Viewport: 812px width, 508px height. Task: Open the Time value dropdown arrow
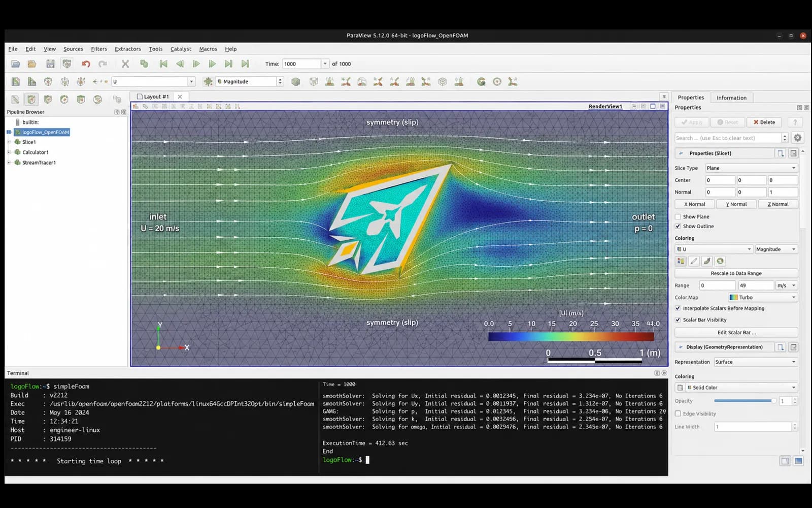tap(325, 64)
